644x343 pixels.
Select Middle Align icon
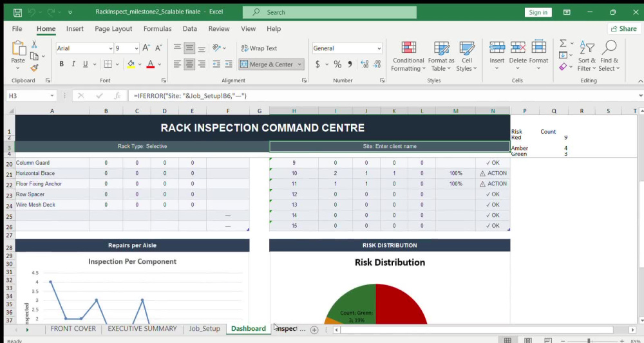[189, 48]
